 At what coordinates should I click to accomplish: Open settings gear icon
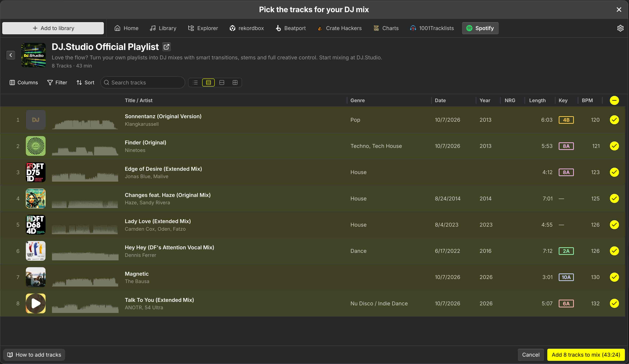(x=620, y=28)
